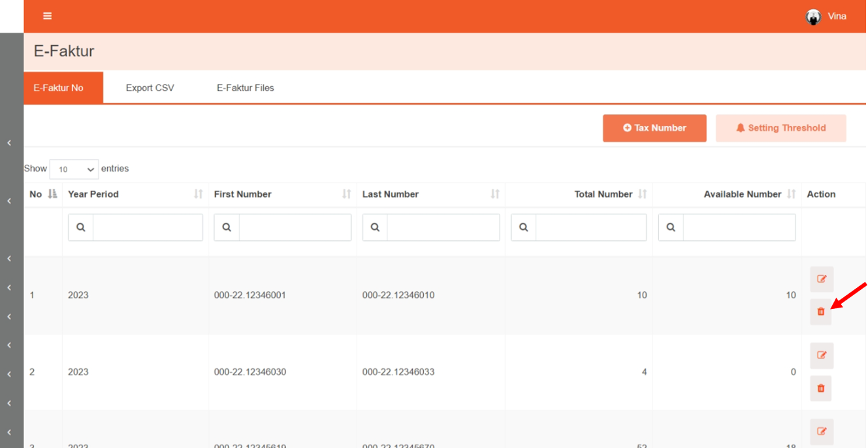Sort table by Total Number

(x=642, y=194)
